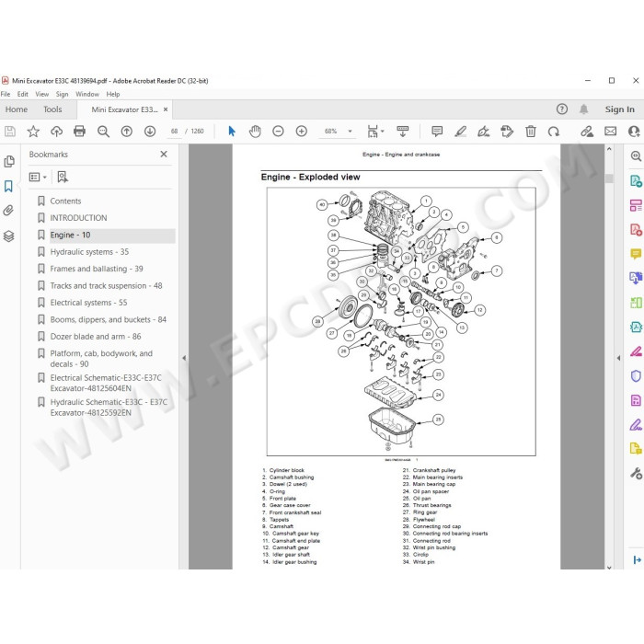
Task: Toggle the Bookmarks panel icon
Action: tap(8, 186)
